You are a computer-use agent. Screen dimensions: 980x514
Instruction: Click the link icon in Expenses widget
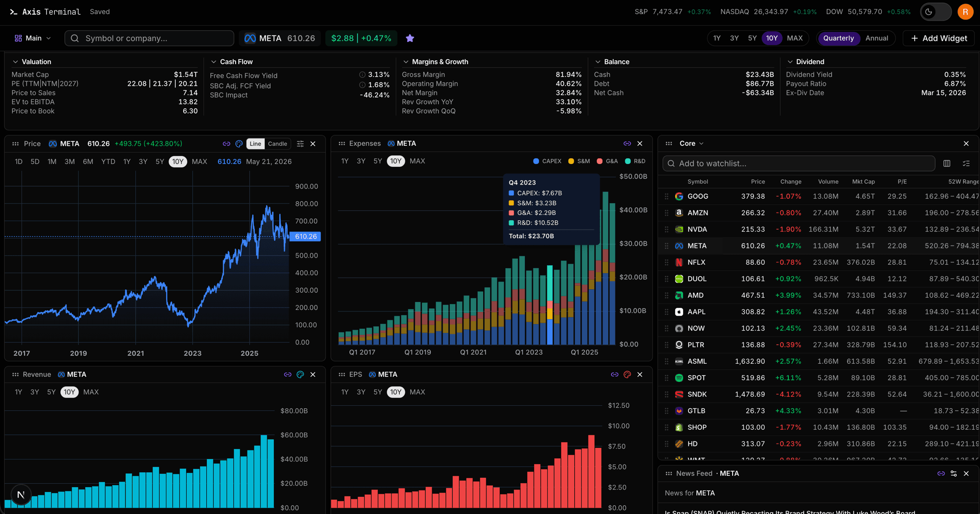627,143
